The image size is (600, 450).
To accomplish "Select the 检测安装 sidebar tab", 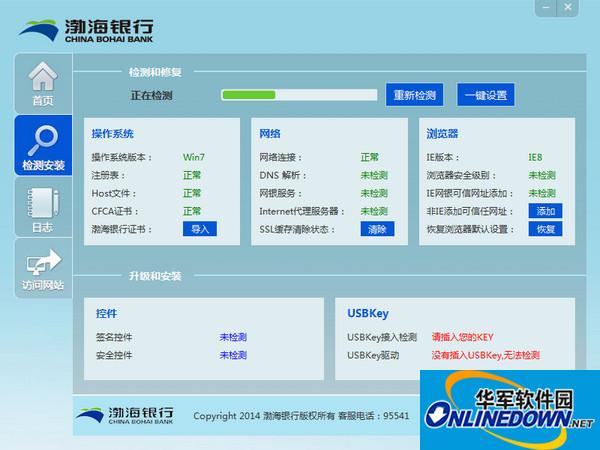I will click(x=43, y=145).
